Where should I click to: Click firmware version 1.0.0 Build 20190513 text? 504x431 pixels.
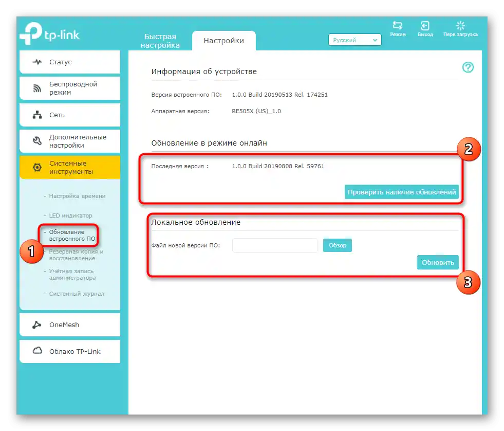coord(279,95)
